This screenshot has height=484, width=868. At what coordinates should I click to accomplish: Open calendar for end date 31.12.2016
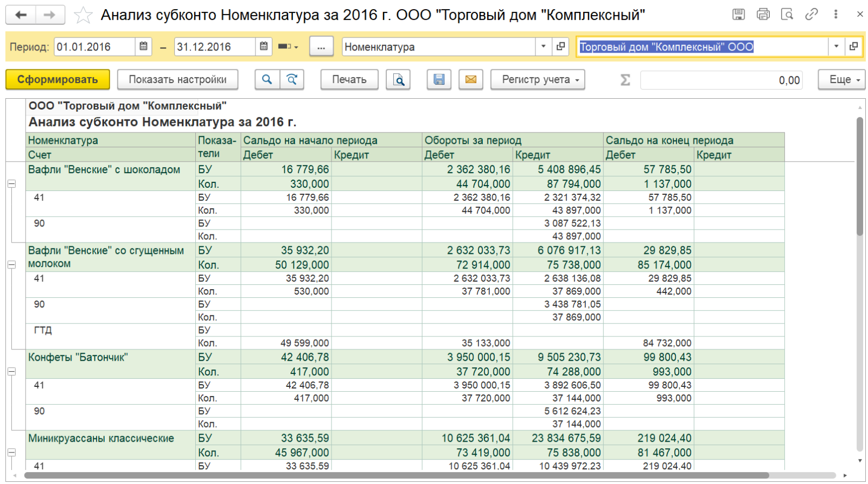click(x=264, y=47)
